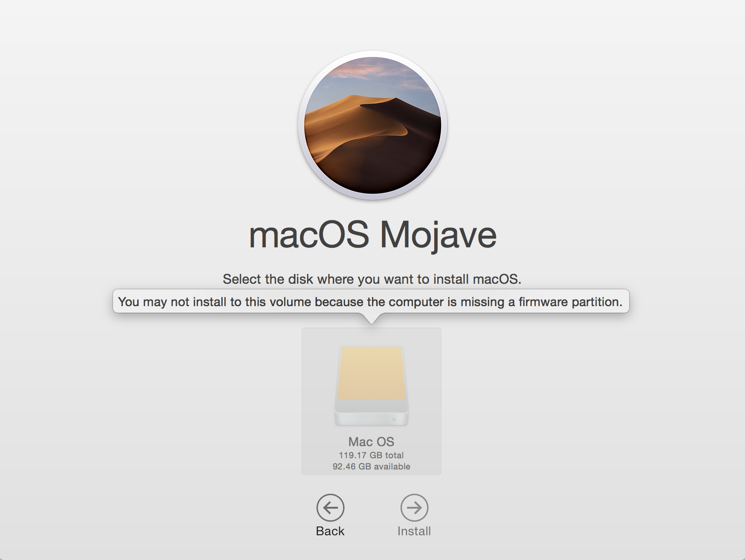Click the greyed-out 'Install' label
Image resolution: width=745 pixels, height=560 pixels.
(x=415, y=531)
